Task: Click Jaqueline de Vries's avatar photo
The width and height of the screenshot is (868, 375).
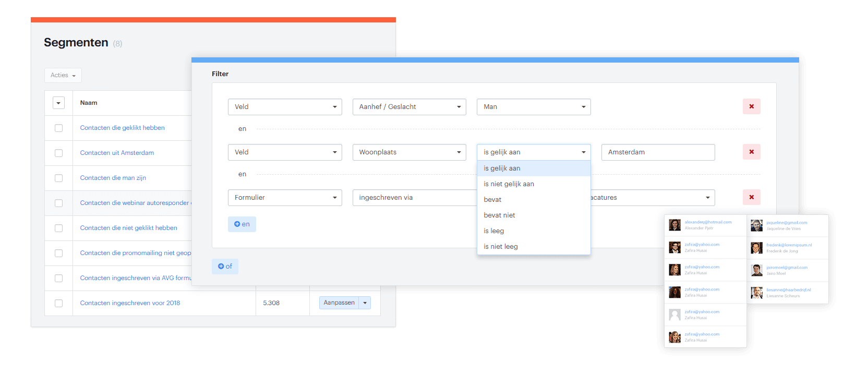Action: click(x=756, y=225)
